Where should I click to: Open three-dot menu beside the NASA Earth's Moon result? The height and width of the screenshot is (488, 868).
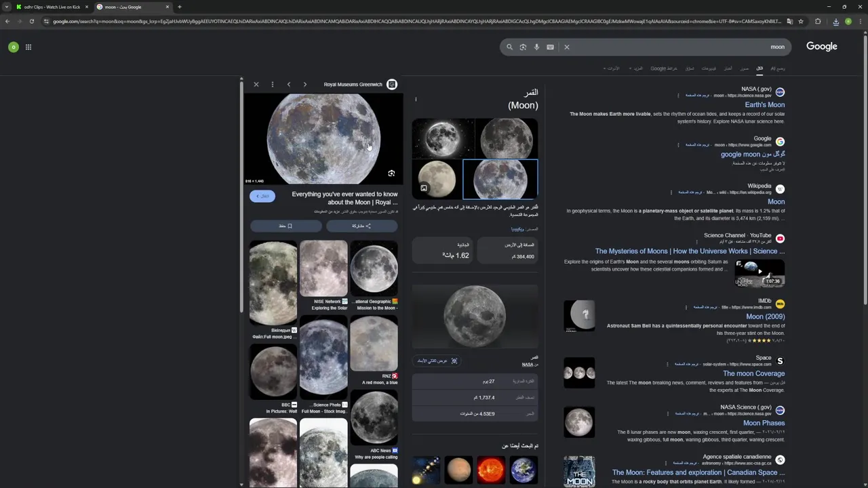[678, 96]
